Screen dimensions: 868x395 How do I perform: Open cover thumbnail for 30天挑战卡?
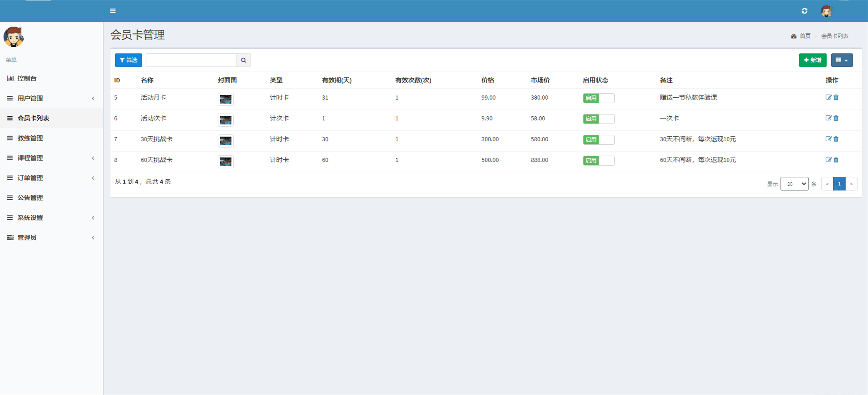tap(226, 141)
